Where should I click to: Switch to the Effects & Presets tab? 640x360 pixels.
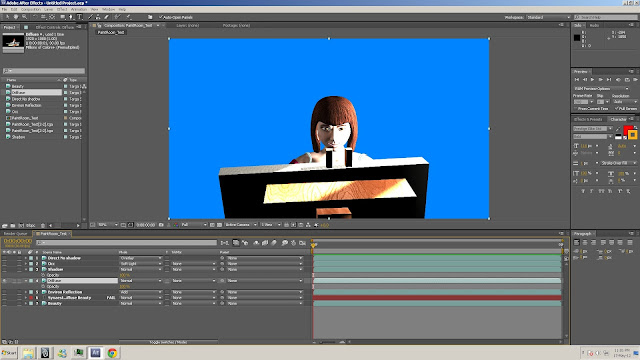588,119
